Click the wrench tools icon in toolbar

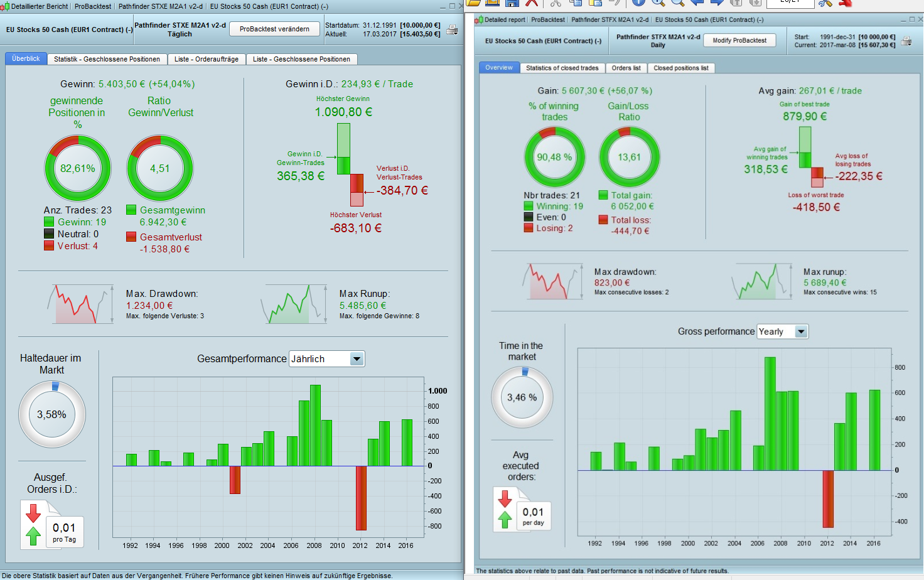(825, 3)
